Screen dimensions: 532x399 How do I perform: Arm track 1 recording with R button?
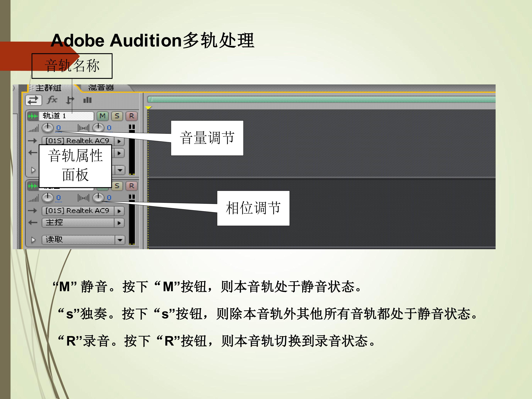tap(132, 116)
